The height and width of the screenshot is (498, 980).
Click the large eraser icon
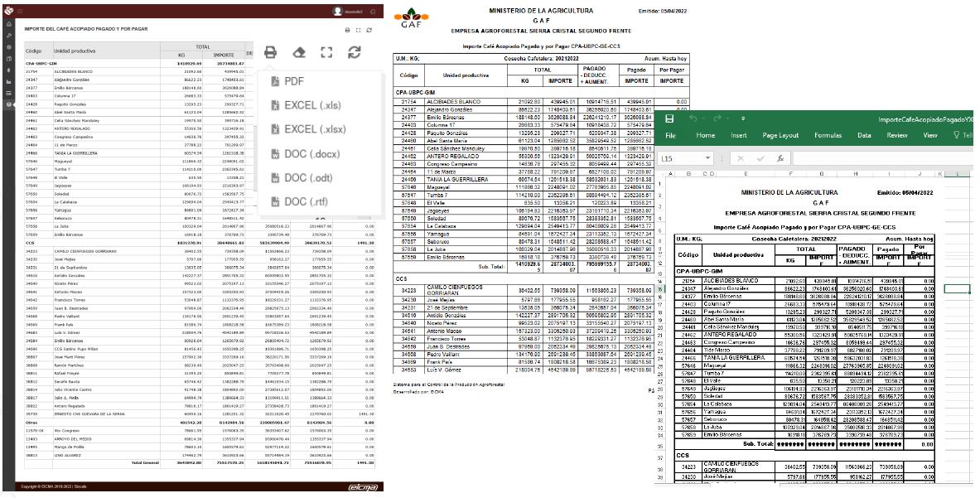(x=299, y=52)
